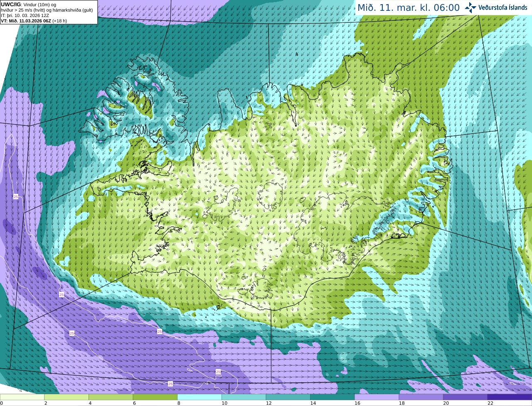Viewport: 532px width, 406px height.
Task: Select the 2–4 m/s yellow-green swatch
Action: click(66, 397)
